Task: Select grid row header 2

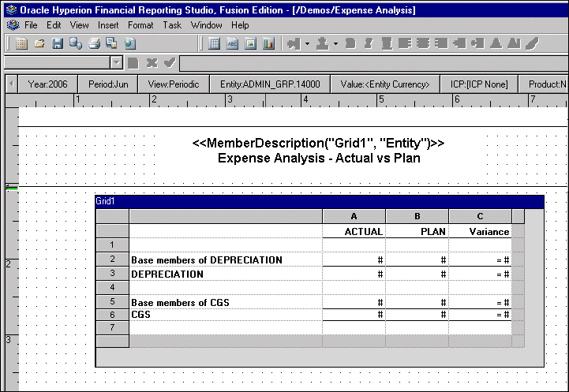Action: [x=113, y=259]
